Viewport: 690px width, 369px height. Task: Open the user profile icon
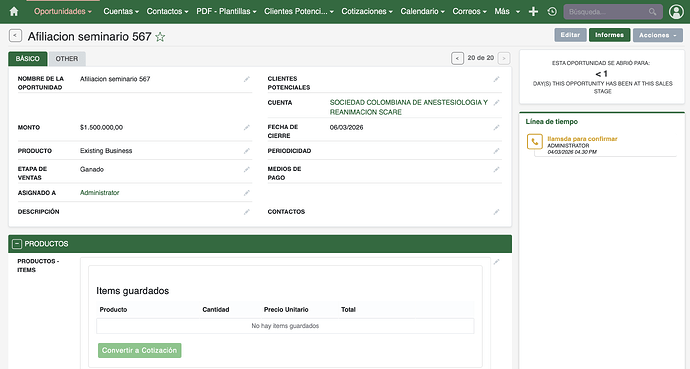pyautogui.click(x=676, y=11)
